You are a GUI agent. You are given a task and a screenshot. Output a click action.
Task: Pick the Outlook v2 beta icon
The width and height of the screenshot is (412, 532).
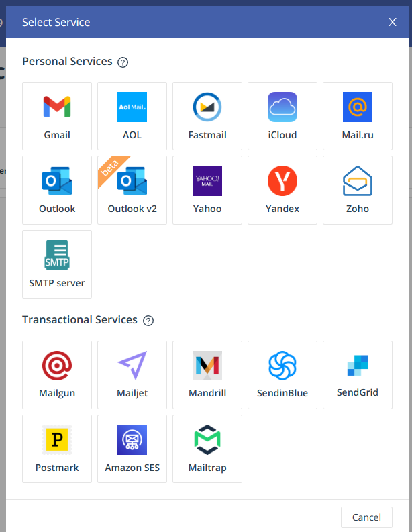coord(132,180)
